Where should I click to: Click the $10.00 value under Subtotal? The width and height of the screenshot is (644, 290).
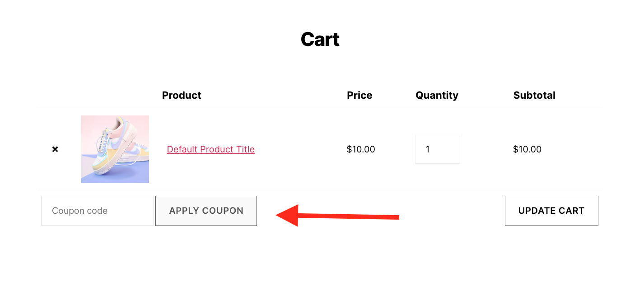click(527, 149)
